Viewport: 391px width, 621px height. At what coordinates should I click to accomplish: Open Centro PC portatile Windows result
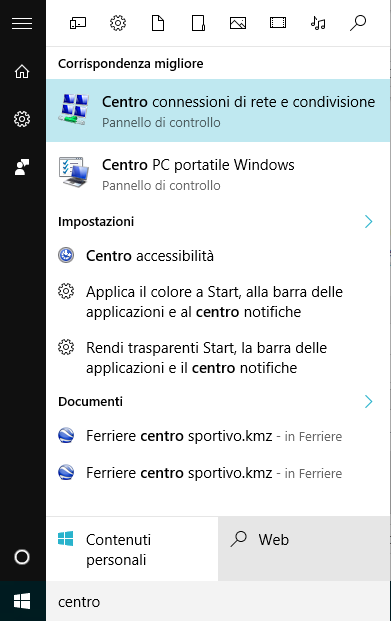218,174
